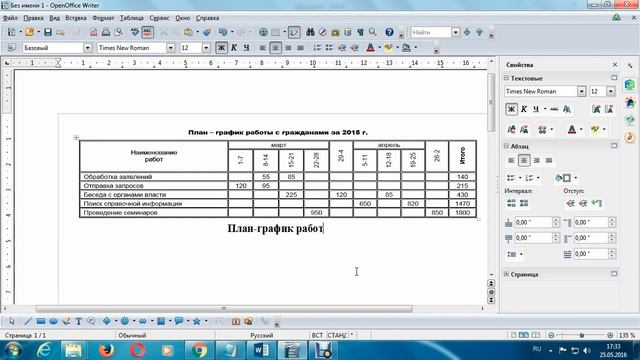Open the Файл menu
This screenshot has height=360, width=640.
click(10, 18)
